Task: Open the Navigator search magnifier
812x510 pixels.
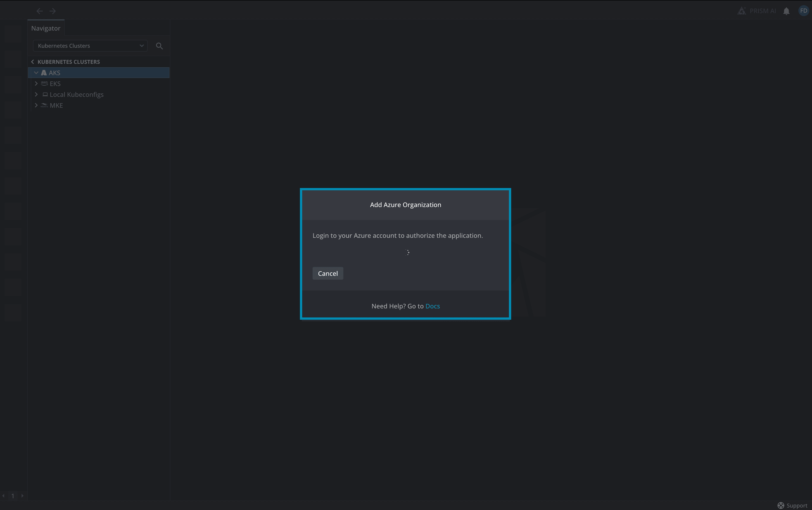Action: pos(159,45)
